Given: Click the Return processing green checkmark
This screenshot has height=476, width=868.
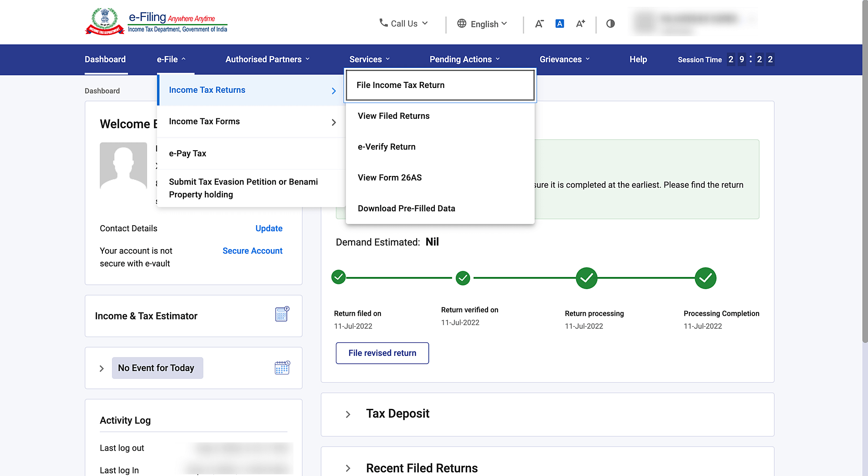Looking at the screenshot, I should 587,278.
